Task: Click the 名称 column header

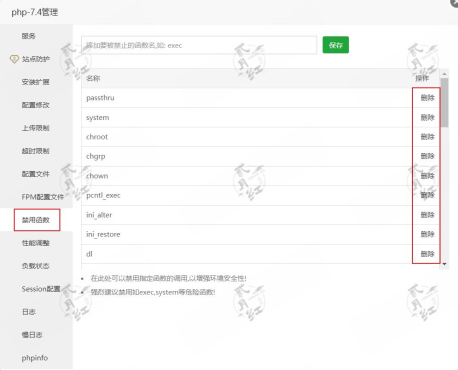Action: pyautogui.click(x=93, y=78)
